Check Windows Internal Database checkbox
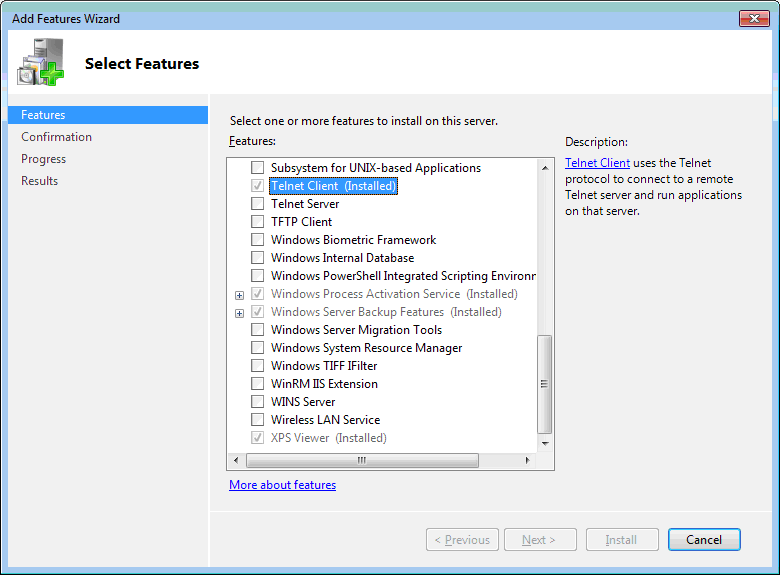 pos(258,258)
